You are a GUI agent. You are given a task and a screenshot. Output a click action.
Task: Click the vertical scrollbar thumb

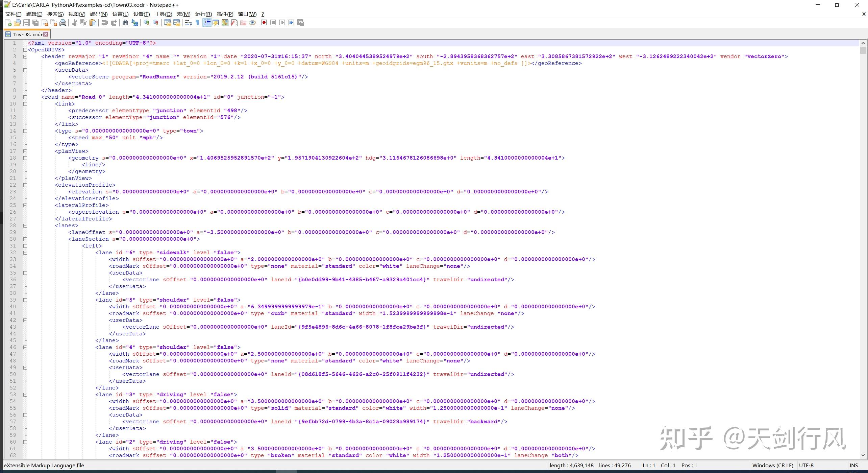(x=863, y=50)
